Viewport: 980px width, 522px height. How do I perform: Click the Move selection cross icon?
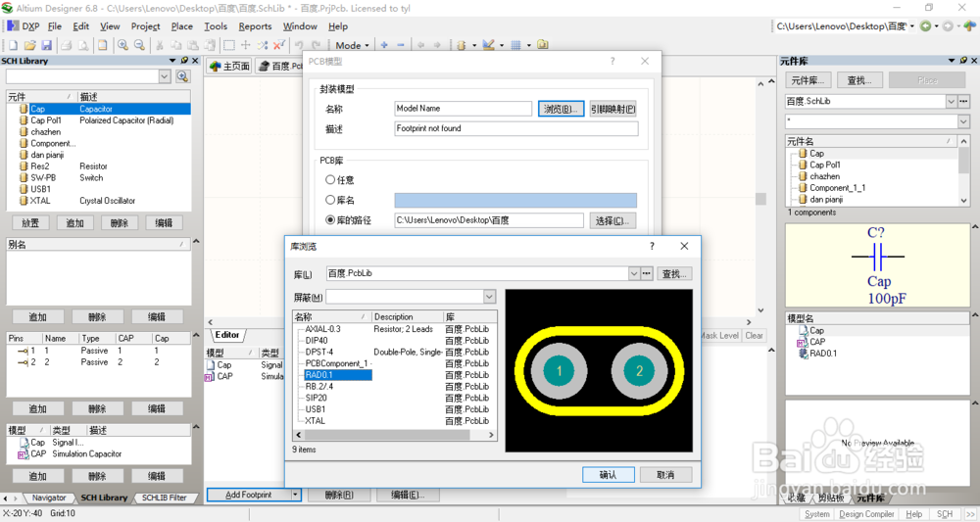point(246,45)
